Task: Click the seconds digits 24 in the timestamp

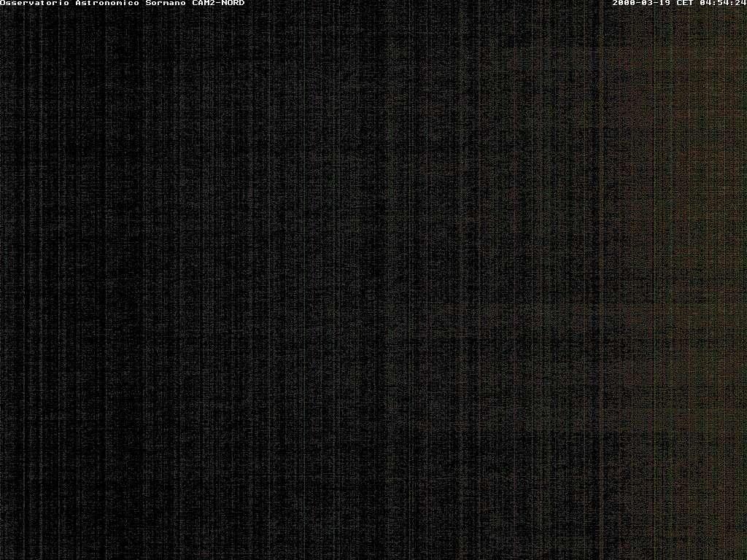Action: [740, 4]
